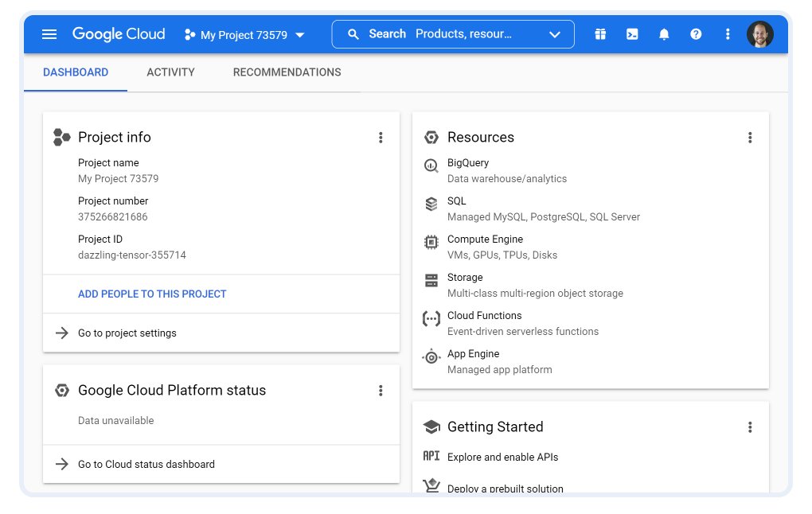Click the App Engine target icon
812x514 pixels.
coord(431,357)
